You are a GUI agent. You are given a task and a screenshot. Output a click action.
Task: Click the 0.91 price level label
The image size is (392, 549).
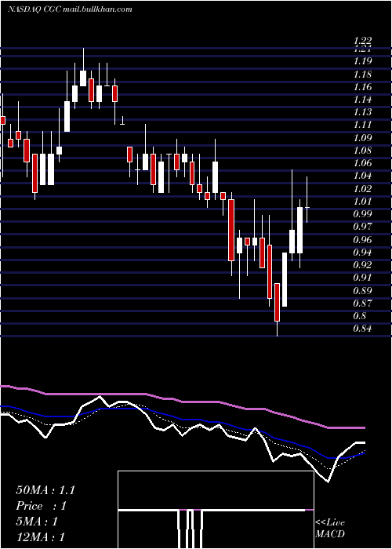pyautogui.click(x=362, y=278)
